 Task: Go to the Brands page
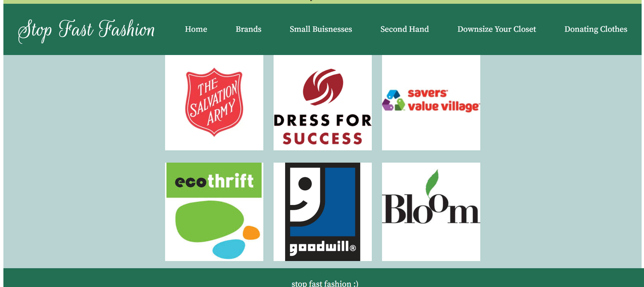(248, 29)
